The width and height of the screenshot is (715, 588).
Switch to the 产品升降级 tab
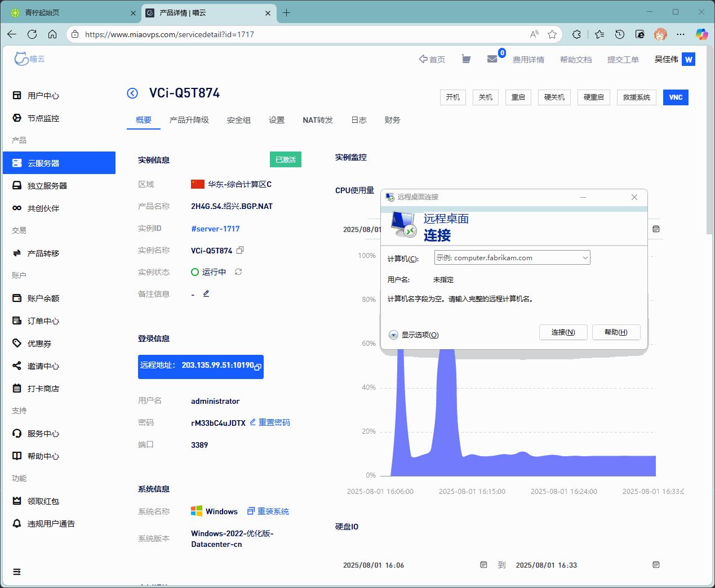[189, 120]
